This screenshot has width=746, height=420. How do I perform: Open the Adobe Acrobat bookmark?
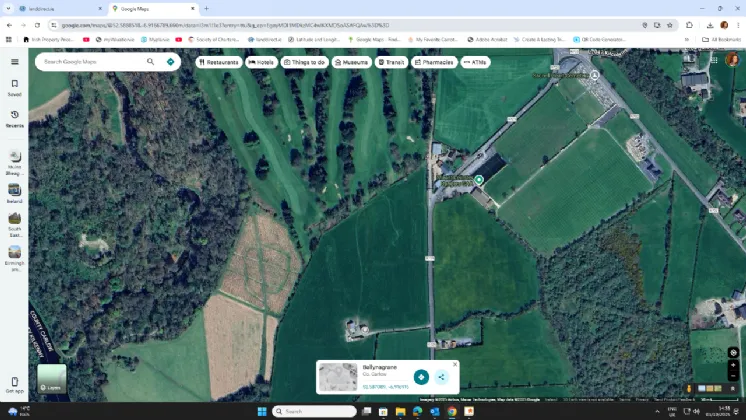pyautogui.click(x=487, y=39)
